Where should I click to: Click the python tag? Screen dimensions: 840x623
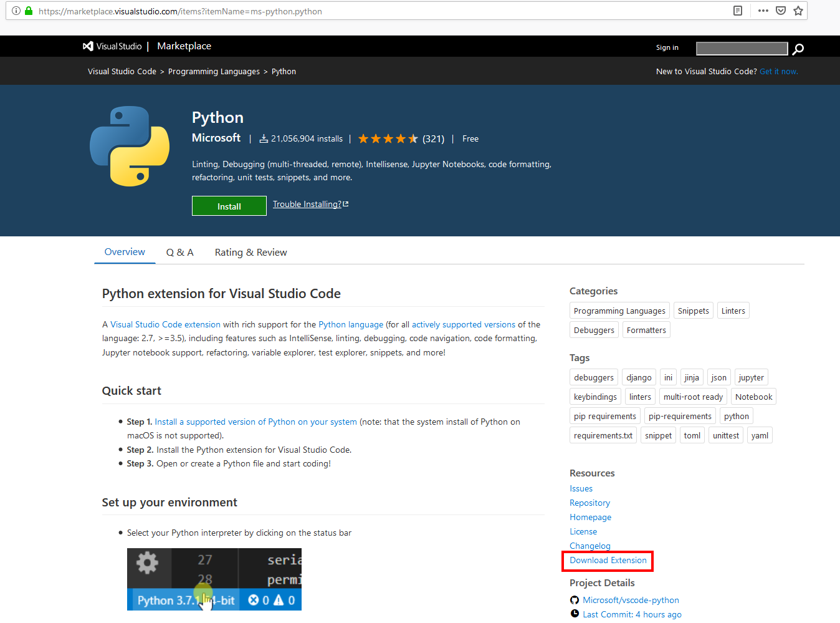coord(737,416)
